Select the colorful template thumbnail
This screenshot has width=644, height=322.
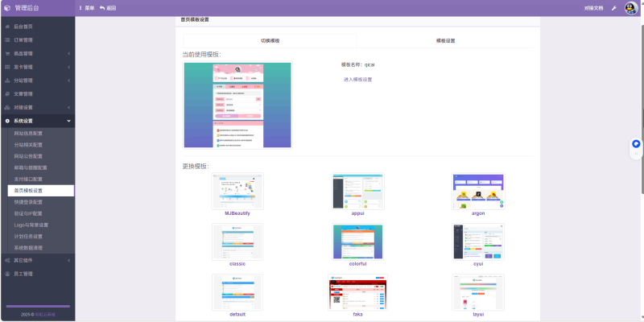click(x=357, y=242)
